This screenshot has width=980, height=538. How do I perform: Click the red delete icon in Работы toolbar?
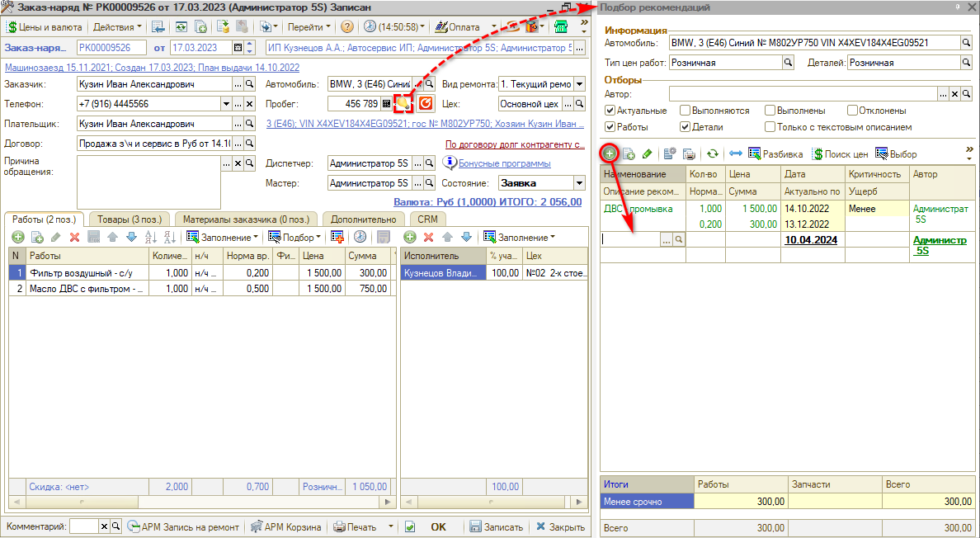tap(74, 237)
